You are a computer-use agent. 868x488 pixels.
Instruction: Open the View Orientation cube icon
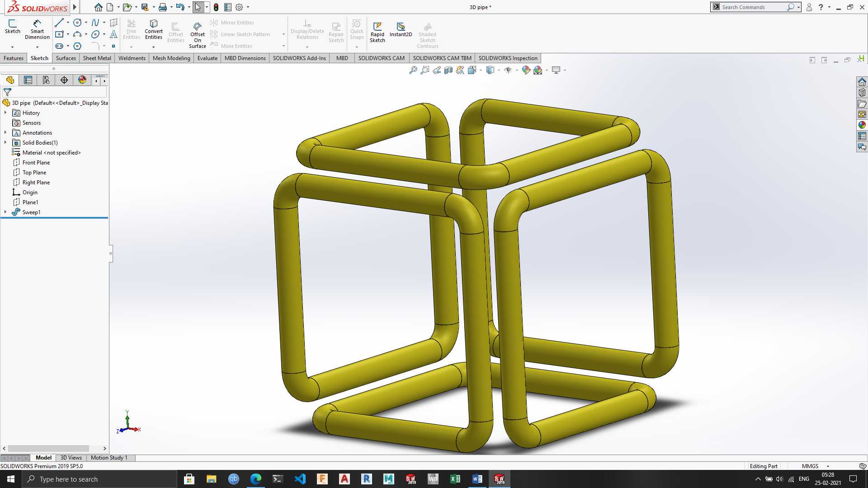472,70
